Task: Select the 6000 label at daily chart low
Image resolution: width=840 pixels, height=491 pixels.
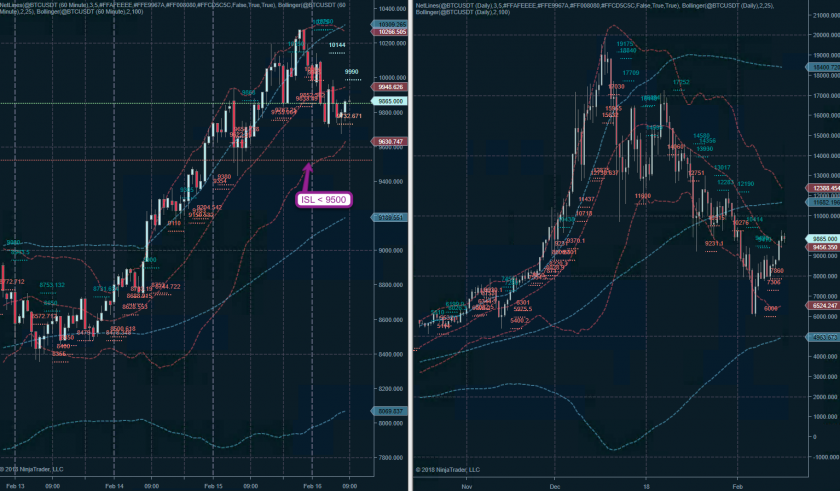Action: tap(770, 308)
